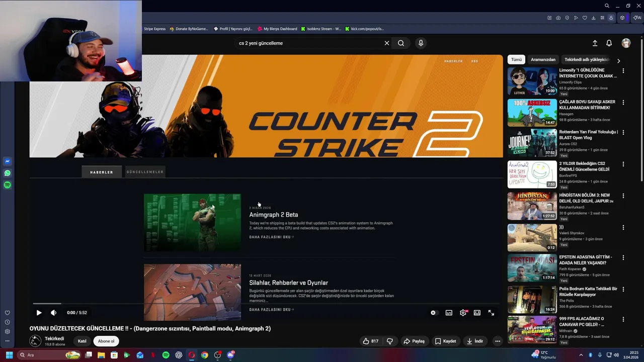
Task: Open the video quality settings gear
Action: 463,313
